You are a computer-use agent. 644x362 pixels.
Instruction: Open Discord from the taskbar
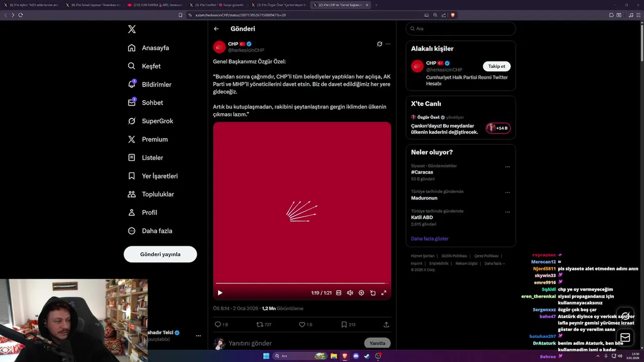[x=356, y=356]
